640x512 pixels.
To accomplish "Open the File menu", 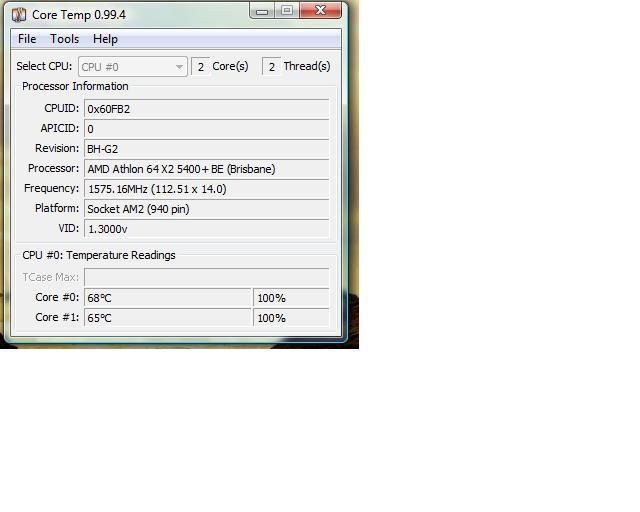I will 27,39.
